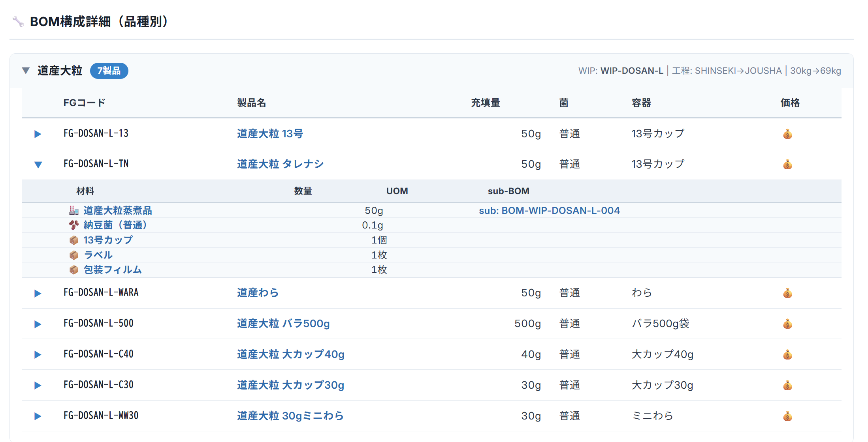Collapse the 道産大粒 variety section
868x442 pixels.
point(26,71)
